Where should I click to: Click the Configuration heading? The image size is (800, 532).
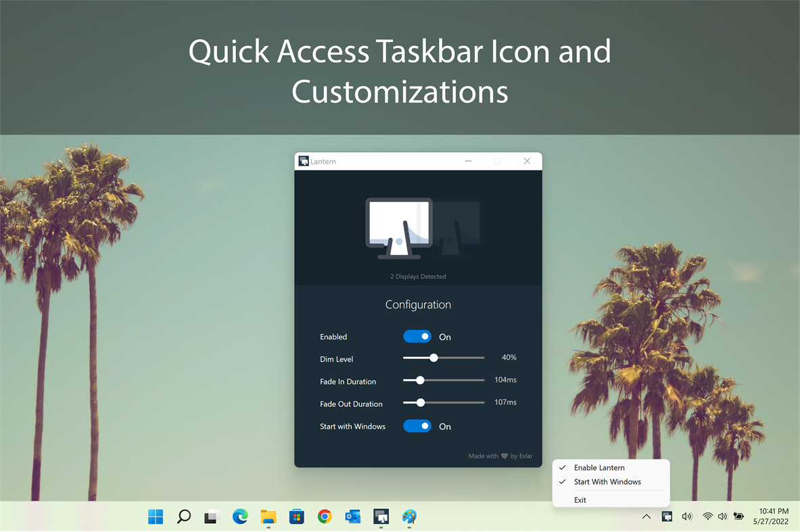418,304
